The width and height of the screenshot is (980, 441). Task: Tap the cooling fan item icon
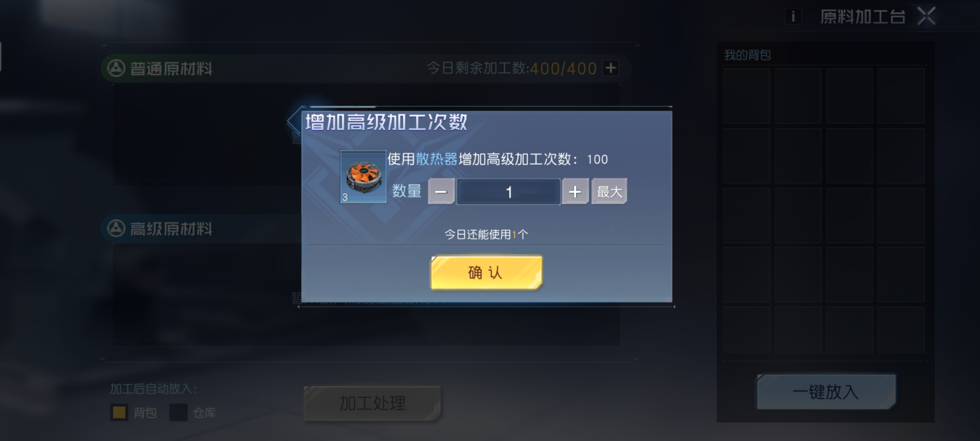tap(363, 177)
